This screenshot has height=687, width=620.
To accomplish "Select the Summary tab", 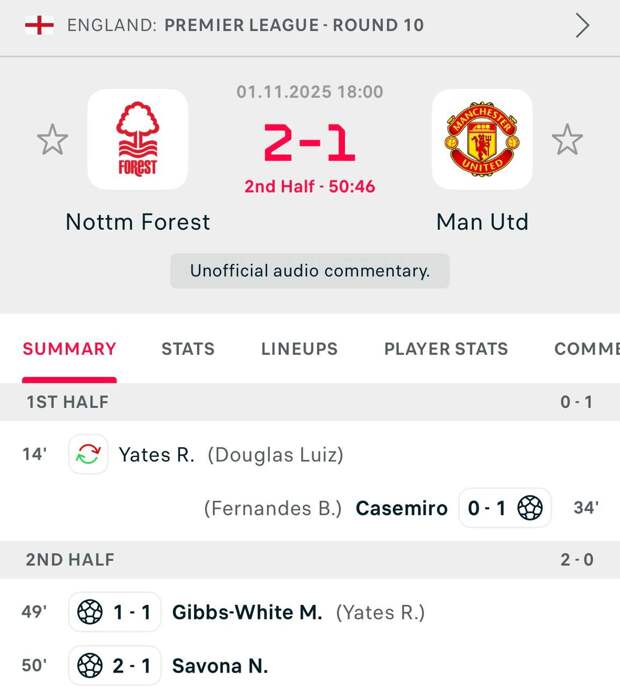I will pos(70,349).
